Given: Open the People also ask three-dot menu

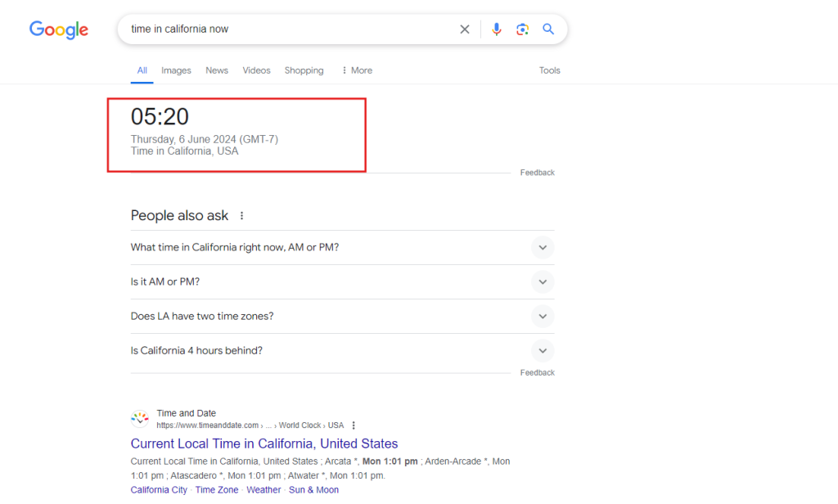Looking at the screenshot, I should pos(241,214).
